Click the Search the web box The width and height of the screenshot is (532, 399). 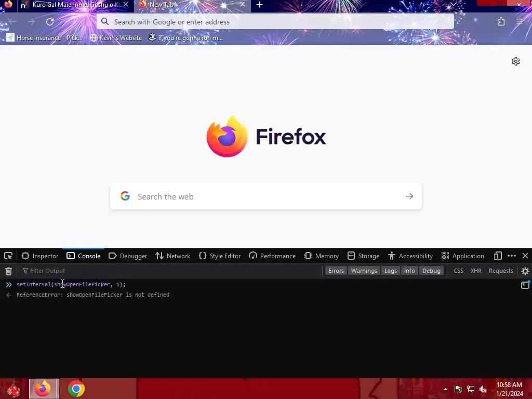coord(265,196)
